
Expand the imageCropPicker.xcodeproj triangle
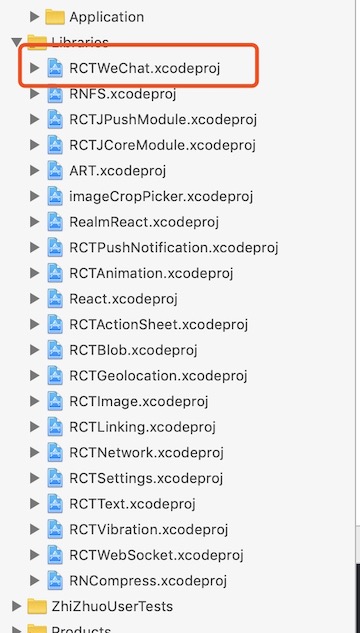click(x=35, y=196)
